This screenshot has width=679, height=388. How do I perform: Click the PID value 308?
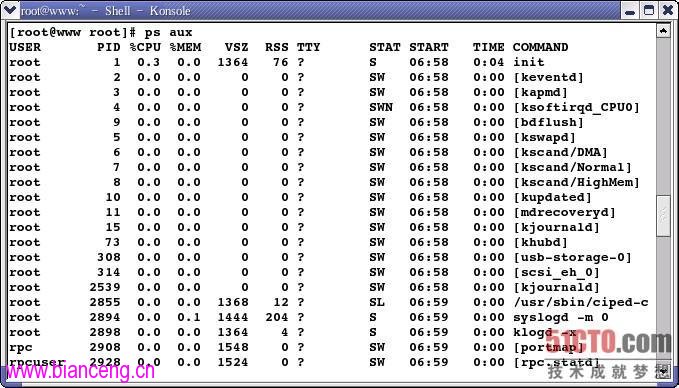pyautogui.click(x=109, y=257)
